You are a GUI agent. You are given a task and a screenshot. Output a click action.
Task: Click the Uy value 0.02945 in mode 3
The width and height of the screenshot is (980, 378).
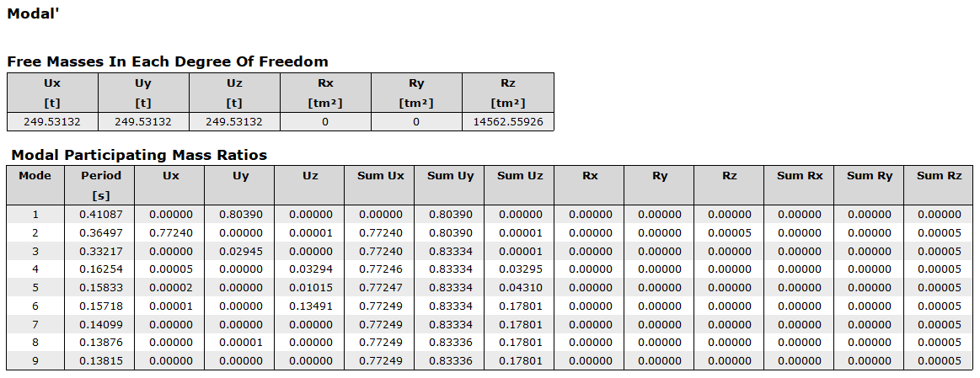(240, 251)
